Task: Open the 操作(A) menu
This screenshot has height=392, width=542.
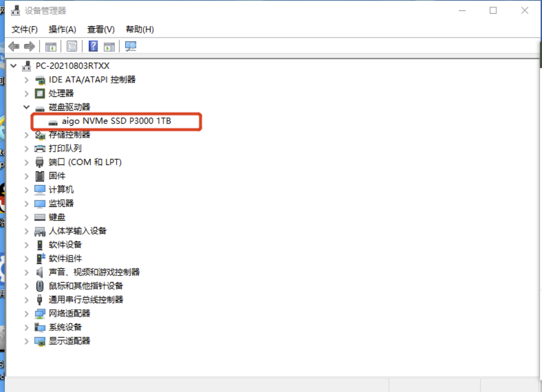Action: 62,29
